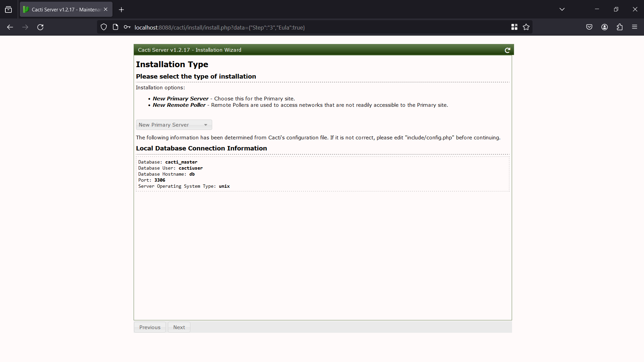
Task: Open the Firefox tab list button
Action: point(8,9)
